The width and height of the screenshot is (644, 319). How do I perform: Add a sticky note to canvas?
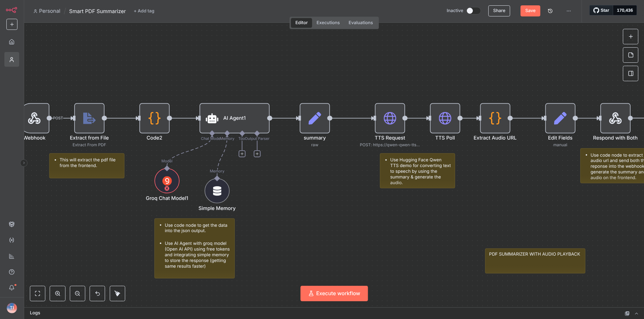point(630,55)
